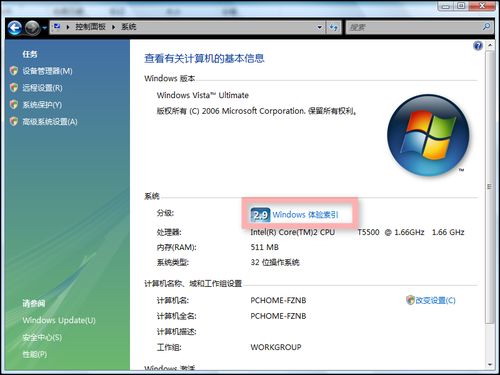Viewport: 500px width, 375px height.
Task: Open 系统保护(V) task link
Action: [x=42, y=105]
